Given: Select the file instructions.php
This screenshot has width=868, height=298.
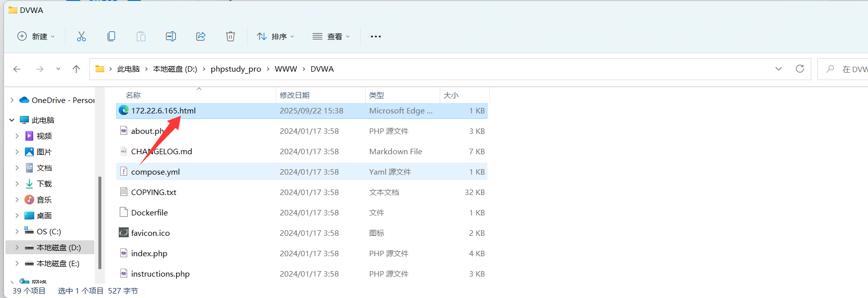Looking at the screenshot, I should point(302,274).
